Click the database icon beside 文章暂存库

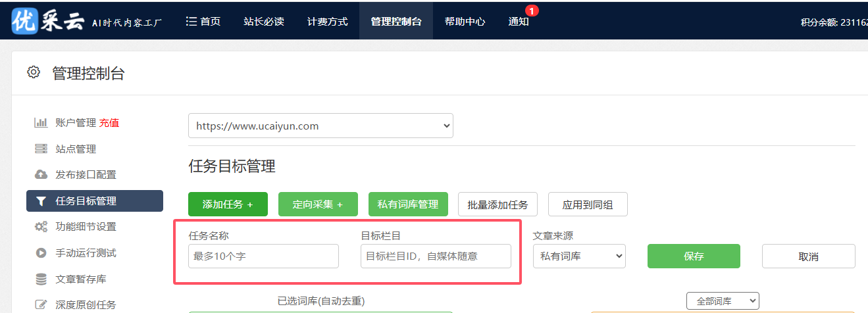[41, 279]
